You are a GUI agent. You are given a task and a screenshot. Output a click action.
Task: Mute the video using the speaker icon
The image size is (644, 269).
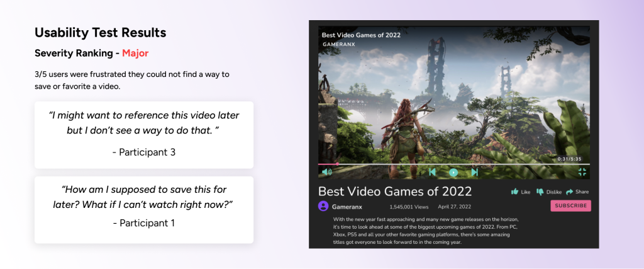326,172
